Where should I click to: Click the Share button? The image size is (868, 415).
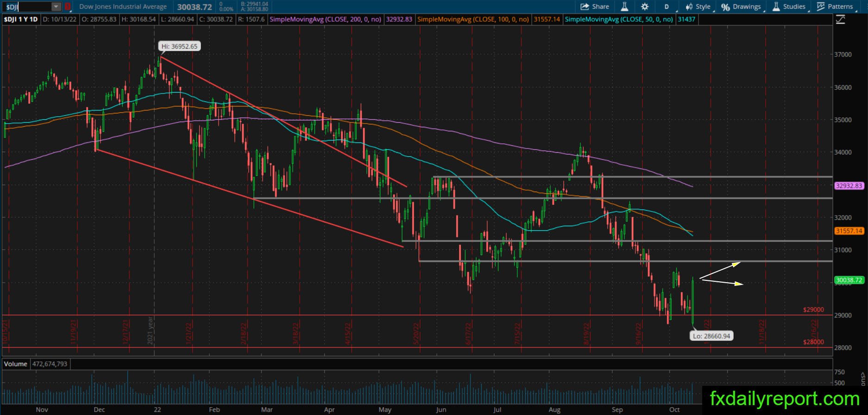[x=594, y=6]
